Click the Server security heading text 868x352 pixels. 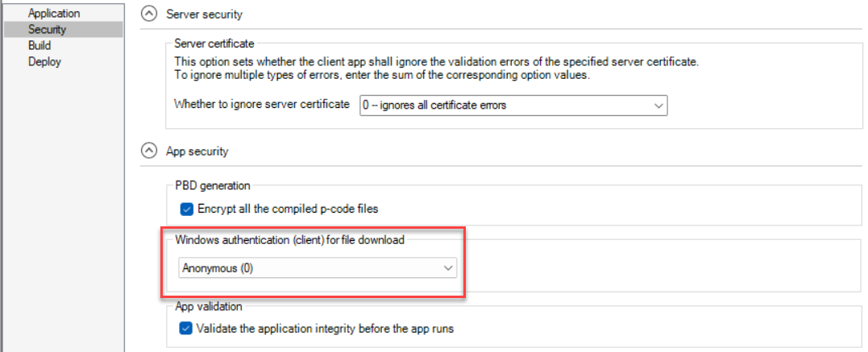tap(203, 14)
